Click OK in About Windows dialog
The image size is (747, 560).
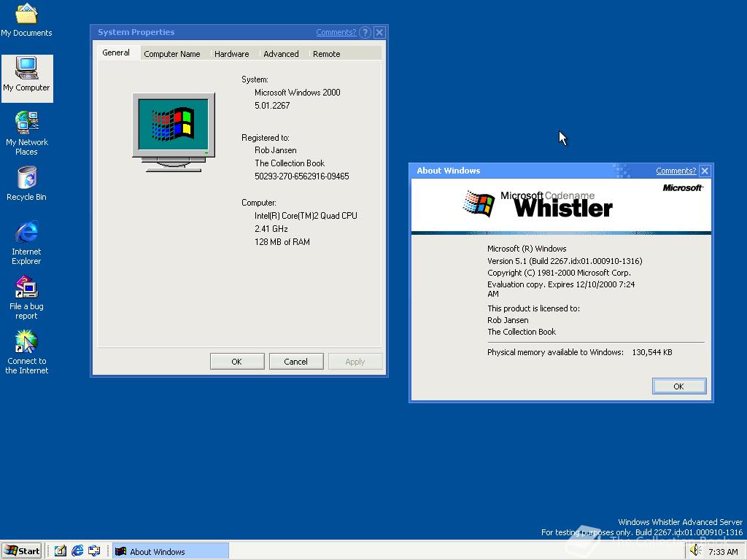tap(679, 386)
